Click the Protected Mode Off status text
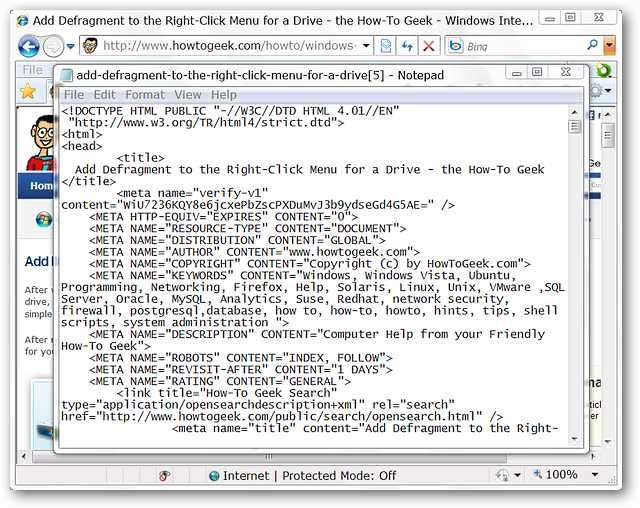 click(x=339, y=475)
